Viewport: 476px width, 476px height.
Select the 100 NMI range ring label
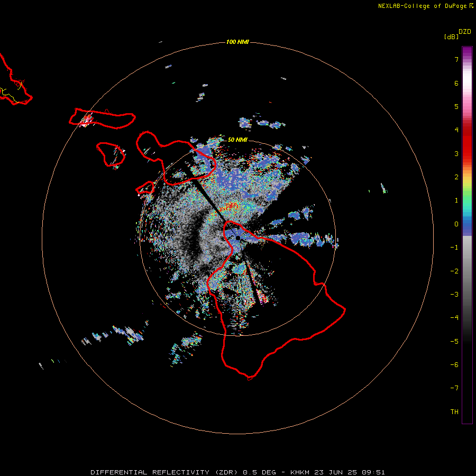237,42
